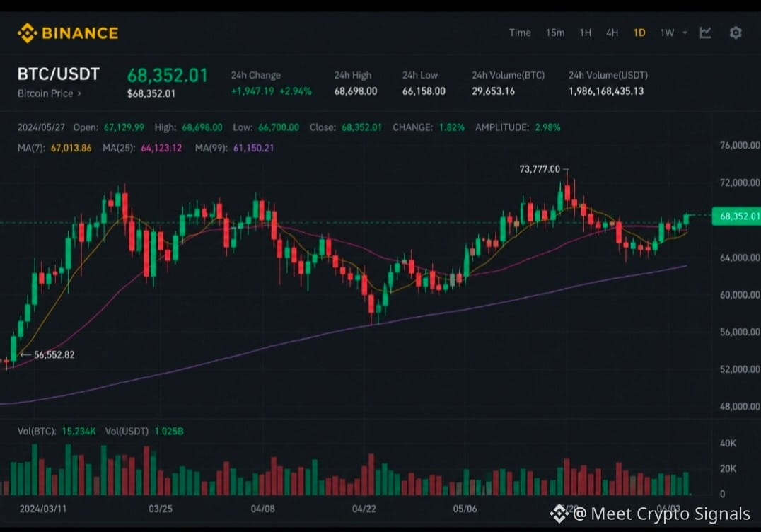Select the 1D interval
Image resolution: width=761 pixels, height=532 pixels.
pyautogui.click(x=639, y=33)
